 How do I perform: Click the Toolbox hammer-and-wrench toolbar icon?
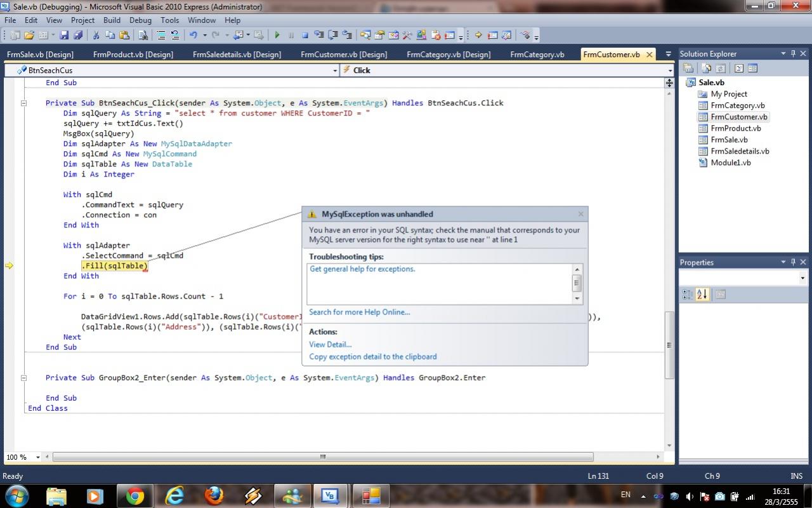tap(407, 36)
